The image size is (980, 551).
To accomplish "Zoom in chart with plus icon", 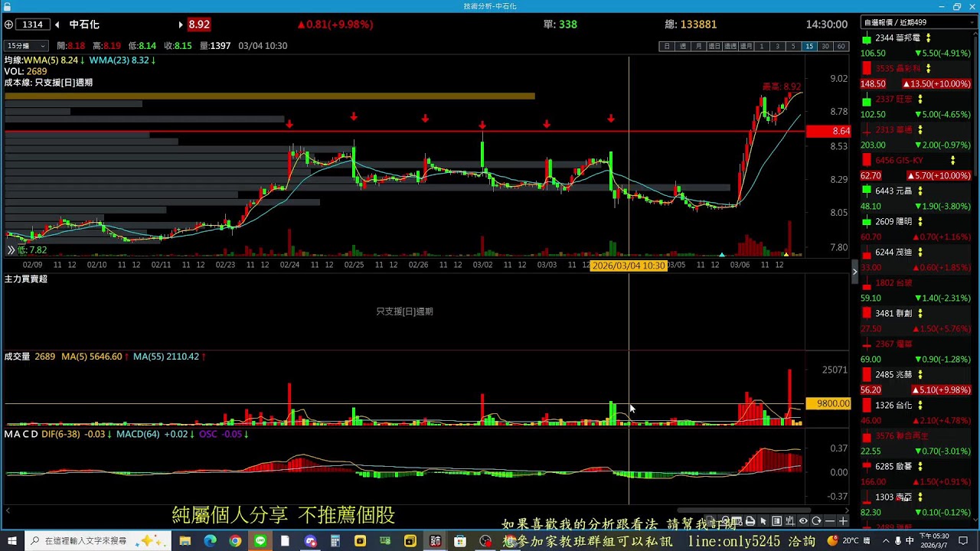I will pyautogui.click(x=843, y=521).
